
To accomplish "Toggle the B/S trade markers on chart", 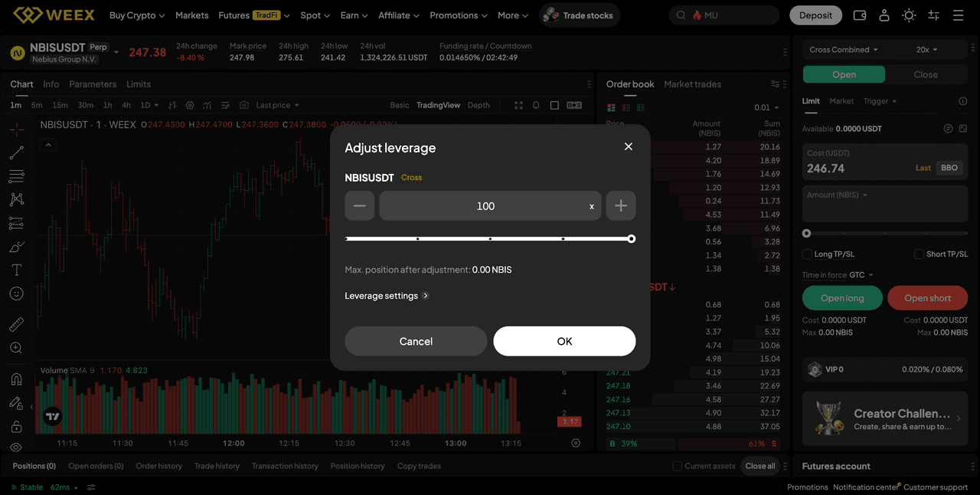I will point(574,105).
